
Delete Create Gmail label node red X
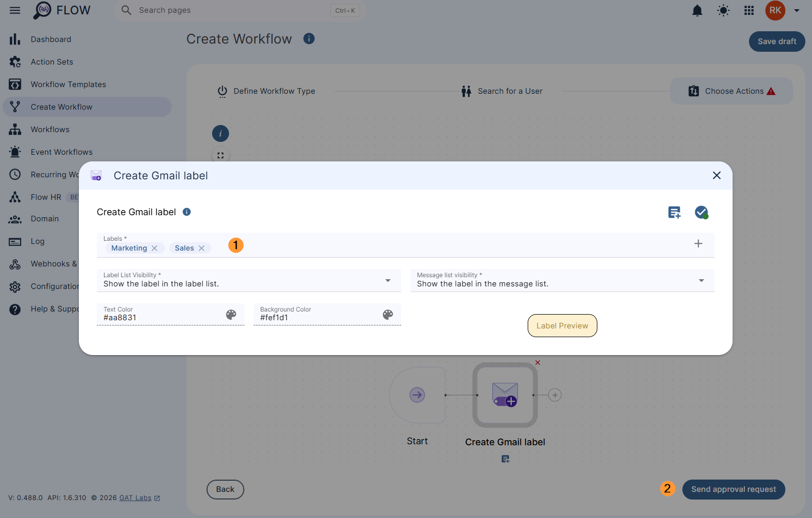pyautogui.click(x=537, y=363)
